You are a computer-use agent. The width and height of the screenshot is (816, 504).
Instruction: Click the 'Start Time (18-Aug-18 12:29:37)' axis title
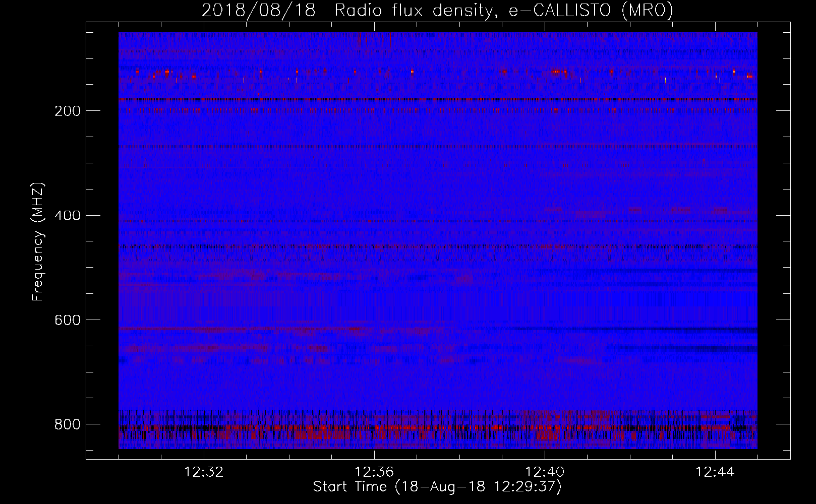coord(437,487)
